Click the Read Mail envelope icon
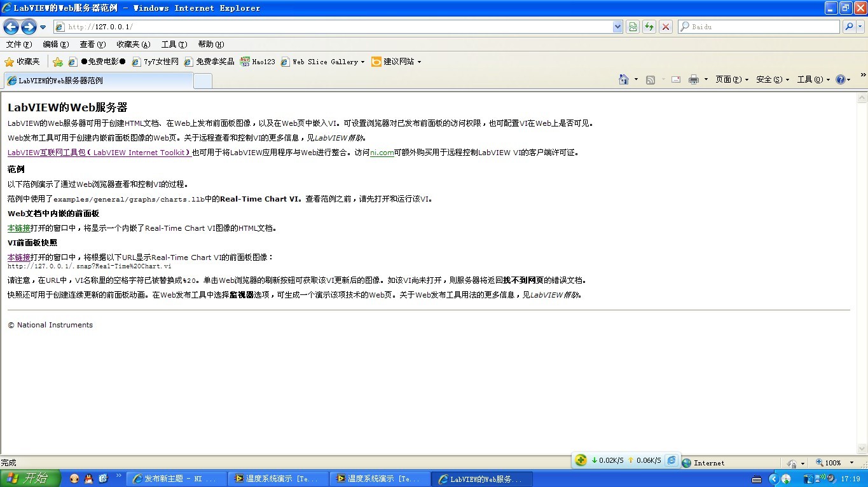This screenshot has height=487, width=868. 676,79
